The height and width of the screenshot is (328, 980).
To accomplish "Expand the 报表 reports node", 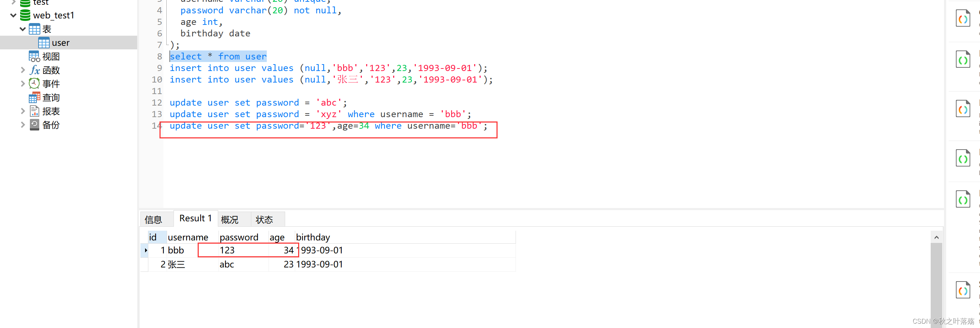I will click(23, 111).
